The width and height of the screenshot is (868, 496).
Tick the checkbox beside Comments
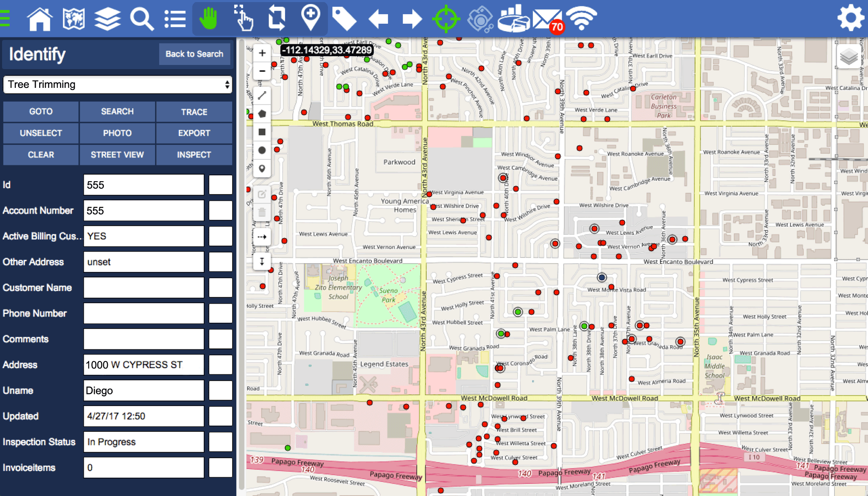[220, 339]
